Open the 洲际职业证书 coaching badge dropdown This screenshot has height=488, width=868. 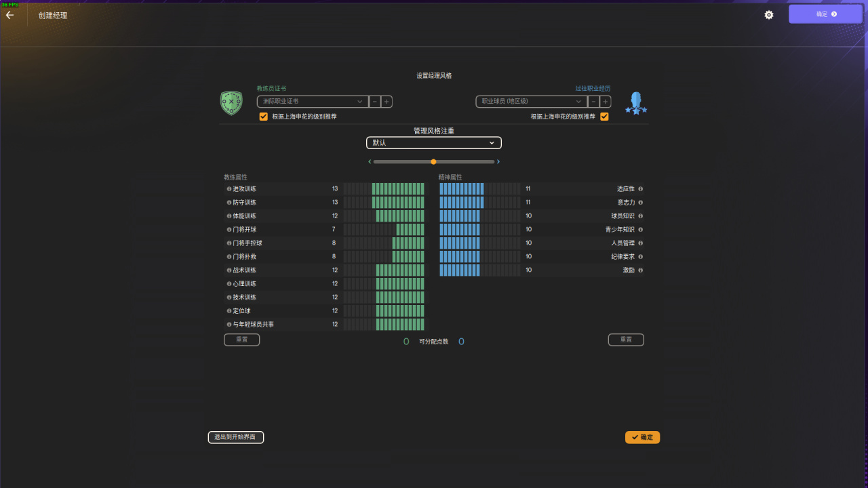click(x=313, y=102)
